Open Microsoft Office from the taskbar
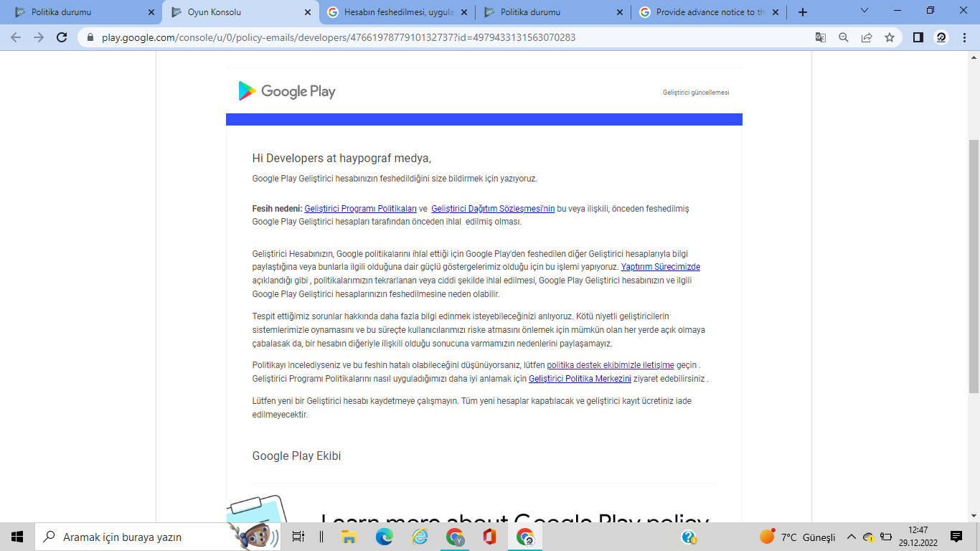The height and width of the screenshot is (551, 980). [490, 537]
